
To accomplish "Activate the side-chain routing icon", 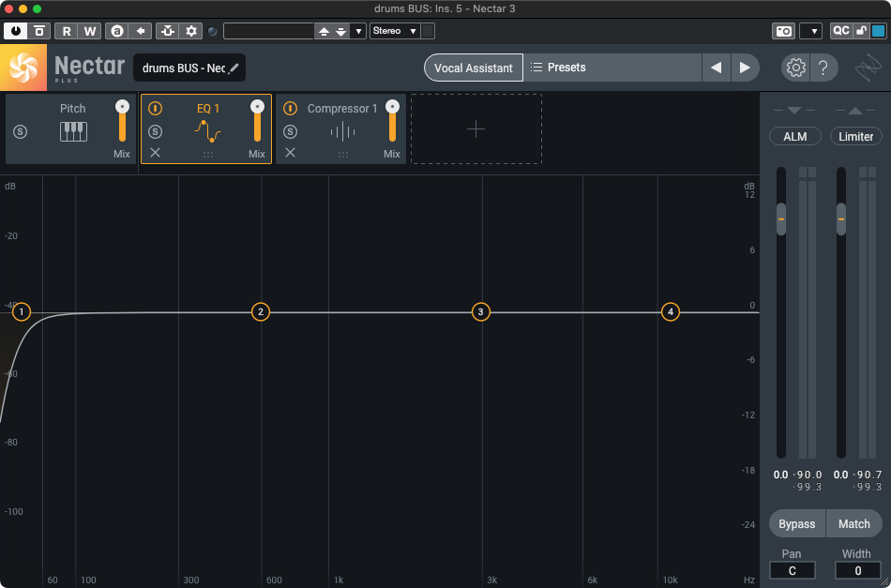I will pos(168,31).
